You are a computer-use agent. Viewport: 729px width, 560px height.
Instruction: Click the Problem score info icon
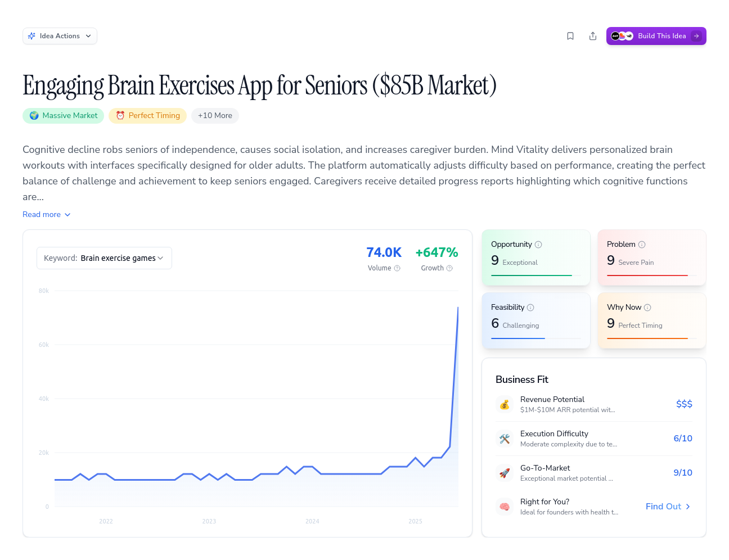[x=642, y=245]
